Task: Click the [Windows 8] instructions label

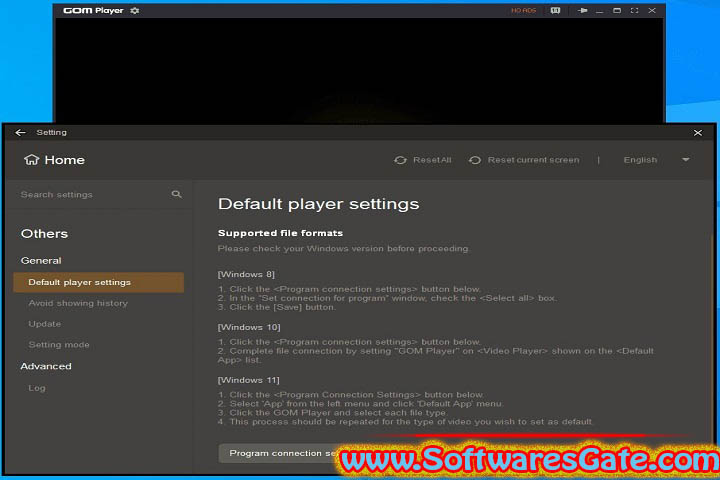Action: [246, 274]
